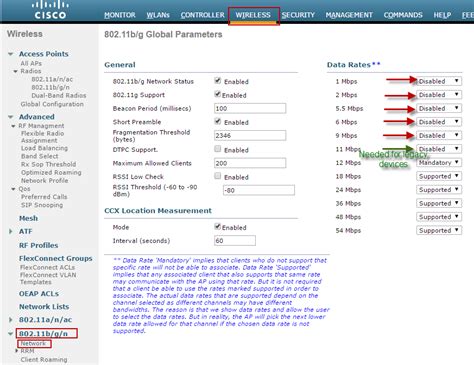Open the COMMANDS menu
This screenshot has width=474, height=365.
[403, 15]
